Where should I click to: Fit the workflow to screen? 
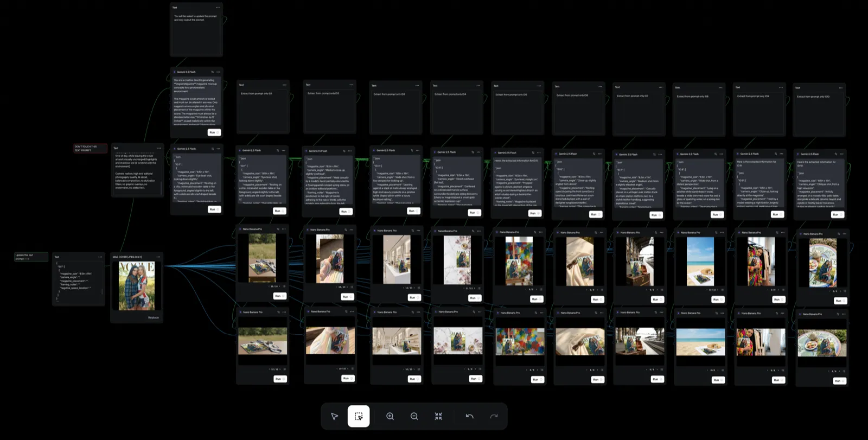[438, 416]
